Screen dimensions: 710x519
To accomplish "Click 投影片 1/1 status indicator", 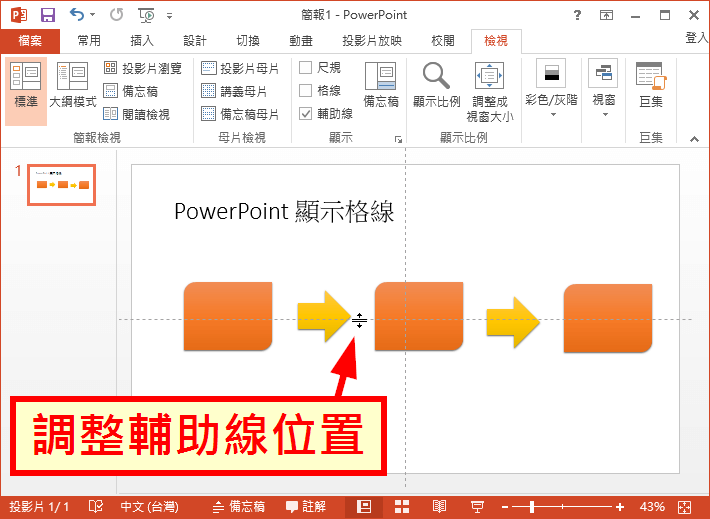I will (39, 506).
